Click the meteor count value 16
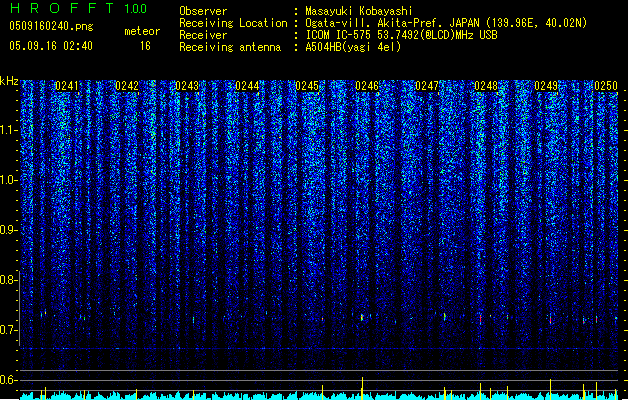The width and height of the screenshot is (629, 400). pos(145,46)
